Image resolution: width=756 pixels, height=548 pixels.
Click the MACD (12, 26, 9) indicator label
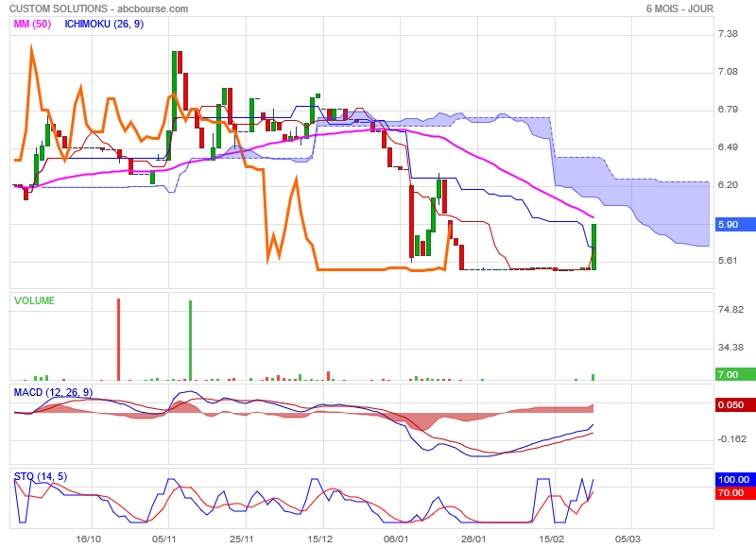tap(53, 392)
